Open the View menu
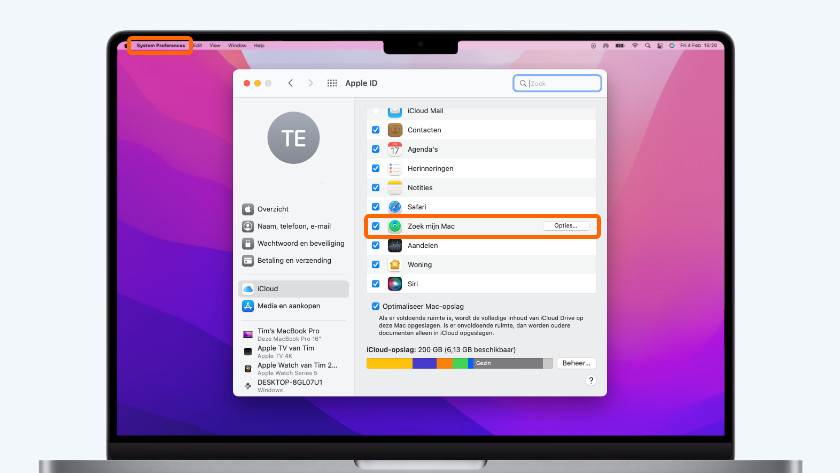 (x=215, y=46)
